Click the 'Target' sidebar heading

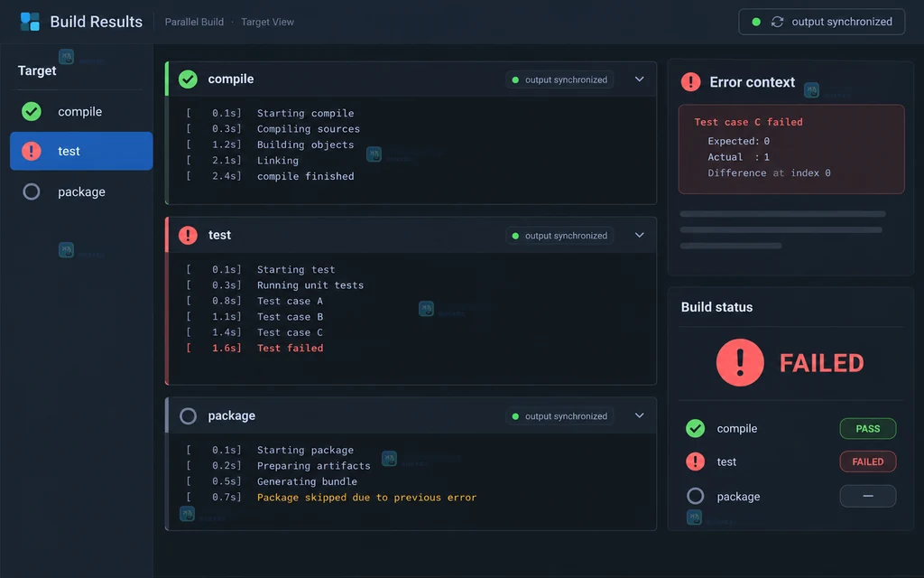click(x=37, y=70)
